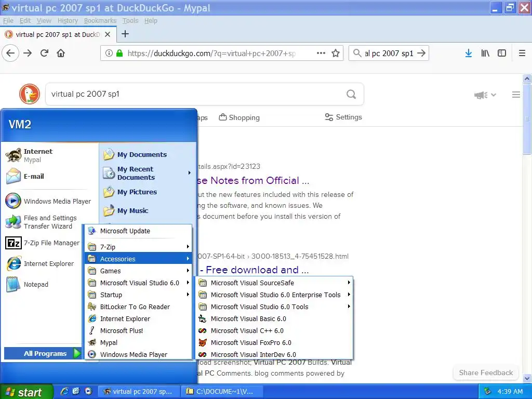Click the DuckDuckGo search magnifier button
The width and height of the screenshot is (532, 399).
[x=352, y=94]
